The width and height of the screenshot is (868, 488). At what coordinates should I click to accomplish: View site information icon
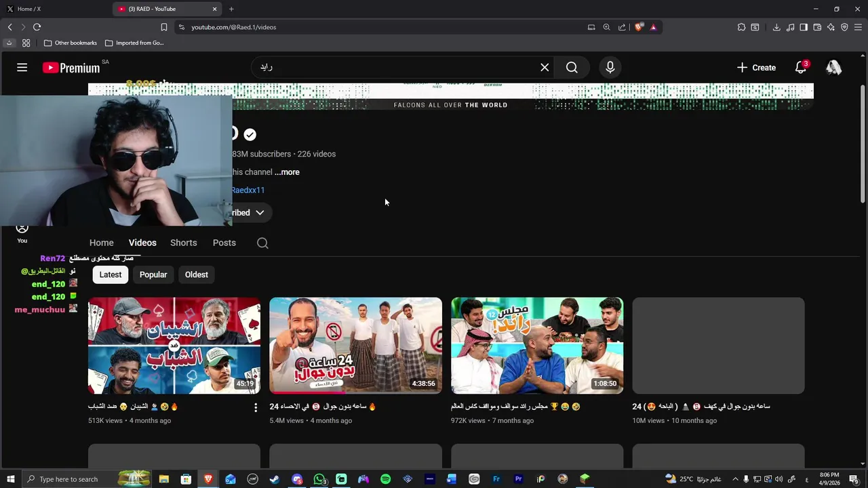(181, 27)
